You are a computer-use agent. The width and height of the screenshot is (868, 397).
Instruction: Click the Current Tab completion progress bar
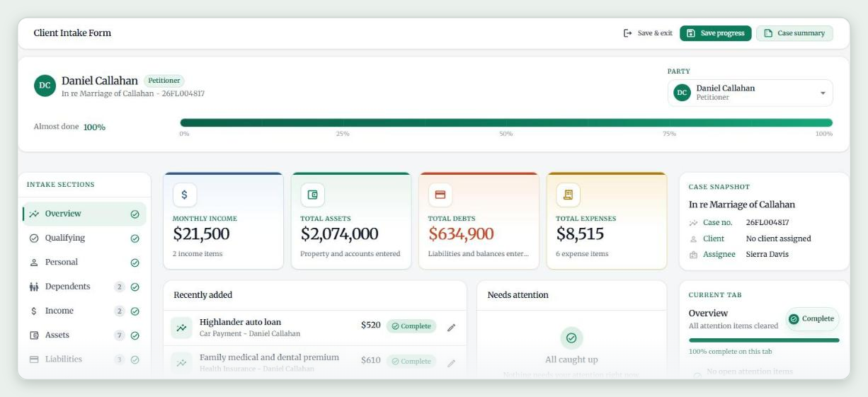[764, 340]
